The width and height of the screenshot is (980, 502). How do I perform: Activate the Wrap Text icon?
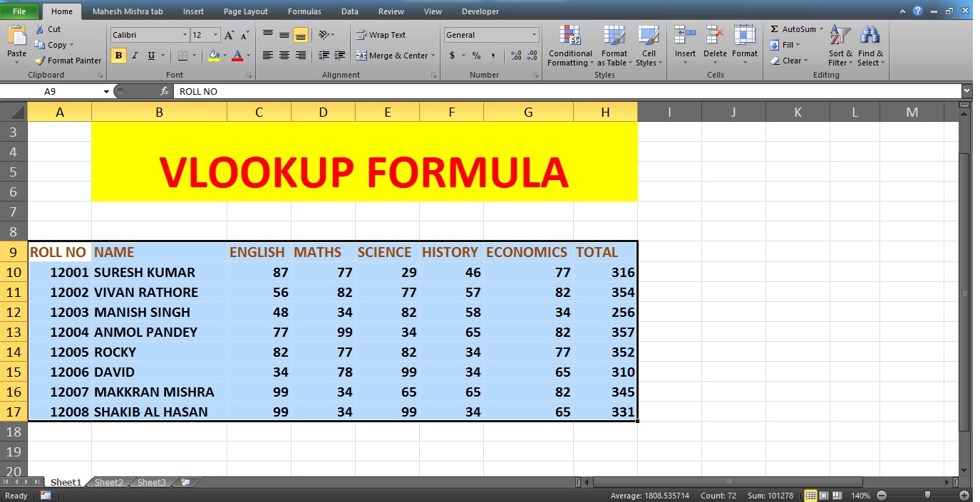click(382, 34)
